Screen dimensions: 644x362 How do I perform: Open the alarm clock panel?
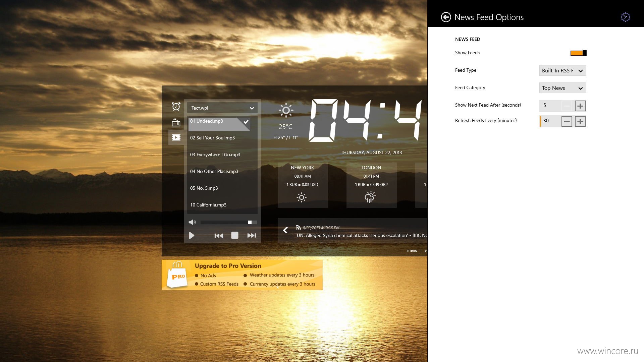(176, 107)
